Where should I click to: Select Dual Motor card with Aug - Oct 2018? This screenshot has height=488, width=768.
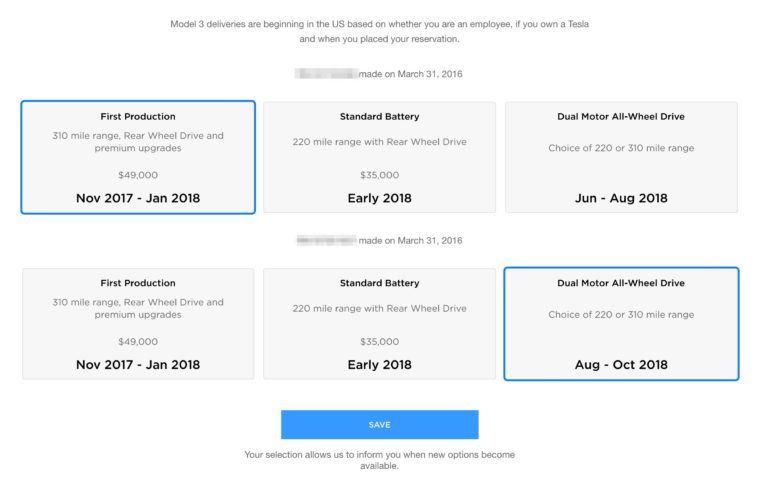pos(621,324)
